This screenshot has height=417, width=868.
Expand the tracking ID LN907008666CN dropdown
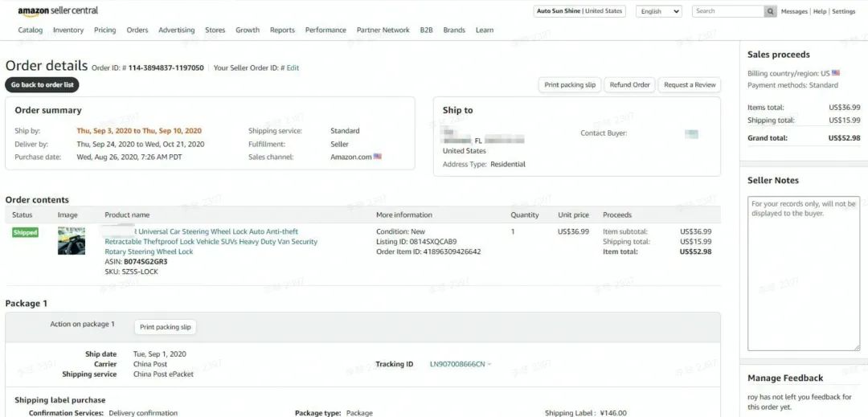[489, 364]
